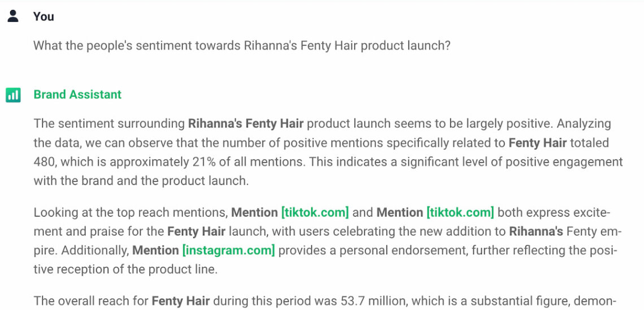Screen dimensions: 644x310
Task: Click the user avatar icon beside You
Action: pos(13,16)
